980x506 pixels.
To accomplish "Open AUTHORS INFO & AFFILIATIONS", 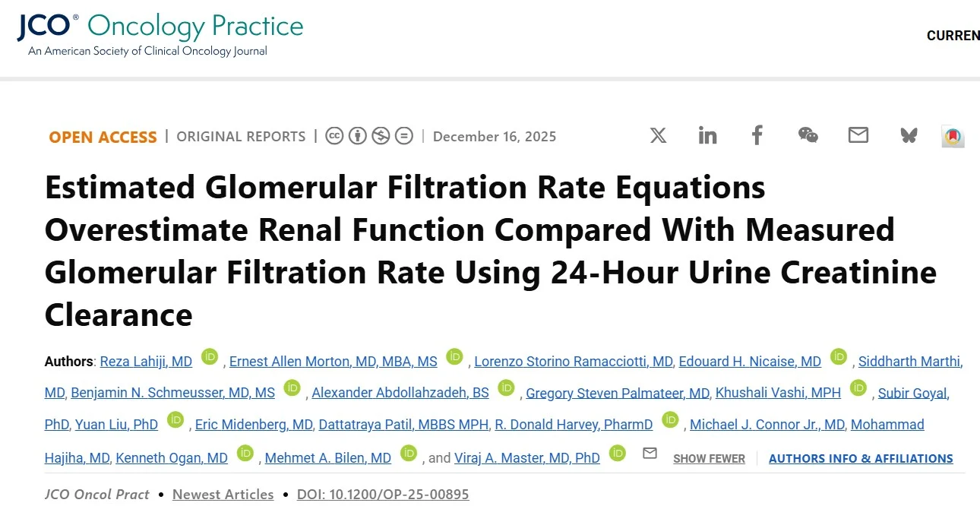I will tap(860, 459).
